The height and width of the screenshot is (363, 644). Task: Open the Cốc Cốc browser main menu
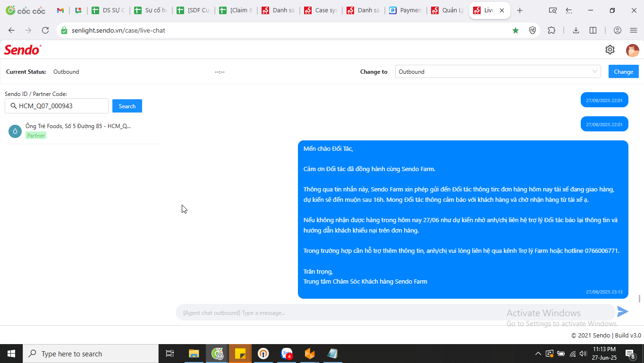[634, 30]
